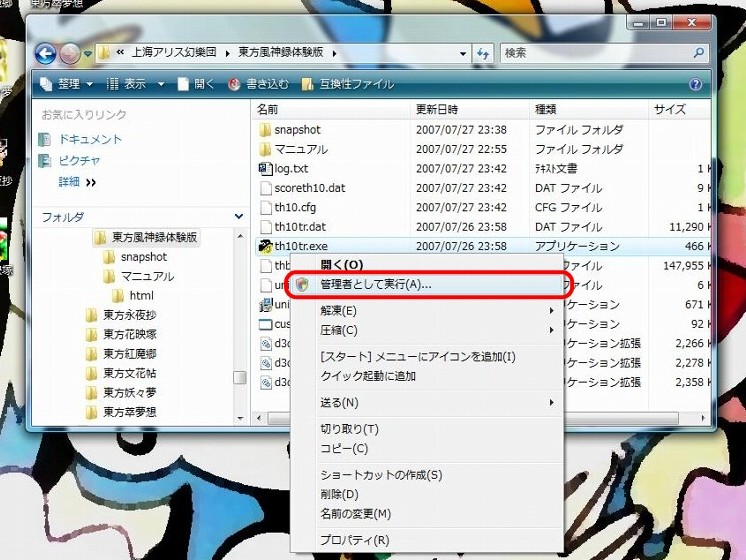Screen dimensions: 746x560
Task: Click the folder tree scroll up arrow
Action: coord(240,236)
